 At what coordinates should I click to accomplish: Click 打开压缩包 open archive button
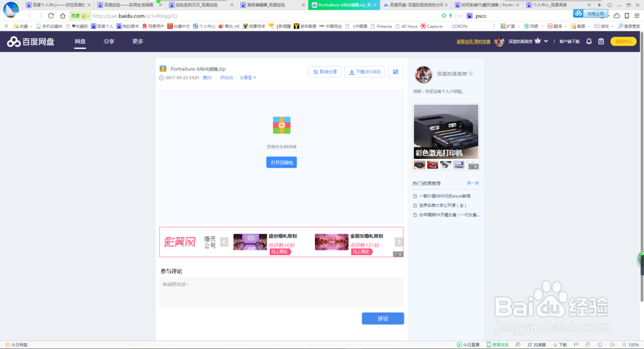coord(281,163)
